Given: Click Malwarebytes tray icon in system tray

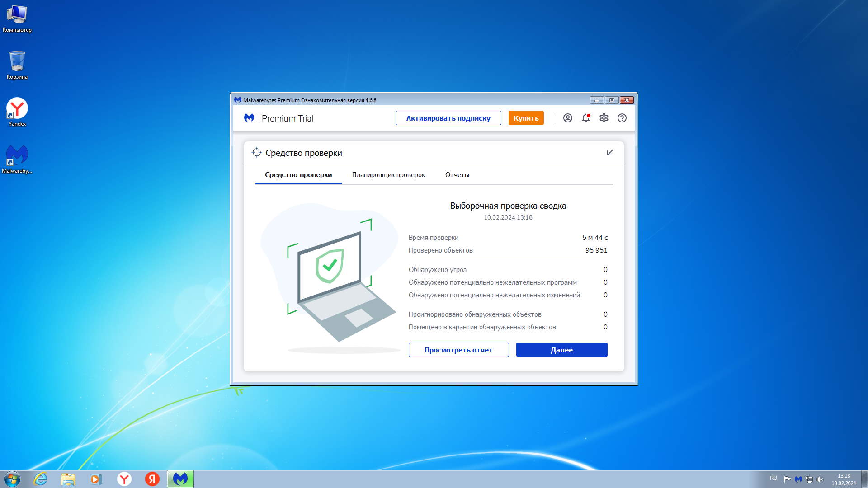Looking at the screenshot, I should click(x=798, y=479).
